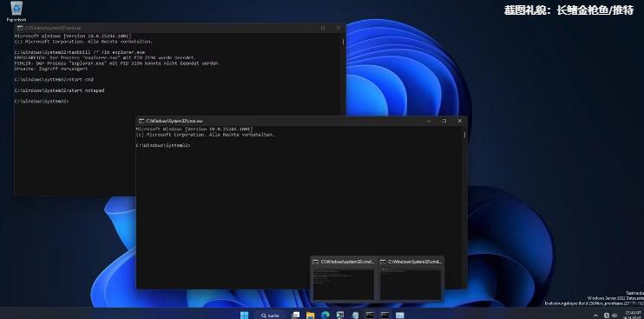Open the taskbar clock and date
Image resolution: width=644 pixels, height=319 pixels.
(633, 315)
